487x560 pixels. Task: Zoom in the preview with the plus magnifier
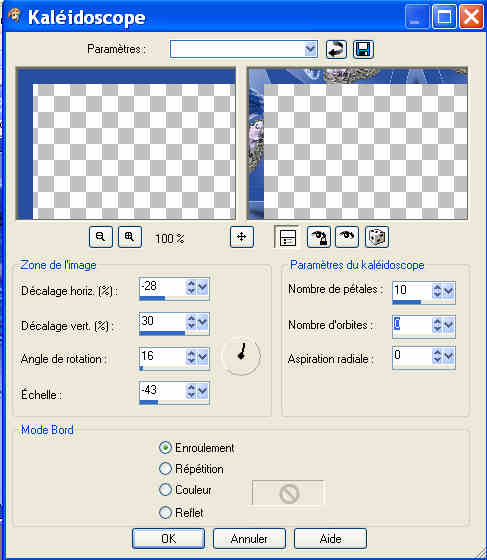[x=130, y=236]
